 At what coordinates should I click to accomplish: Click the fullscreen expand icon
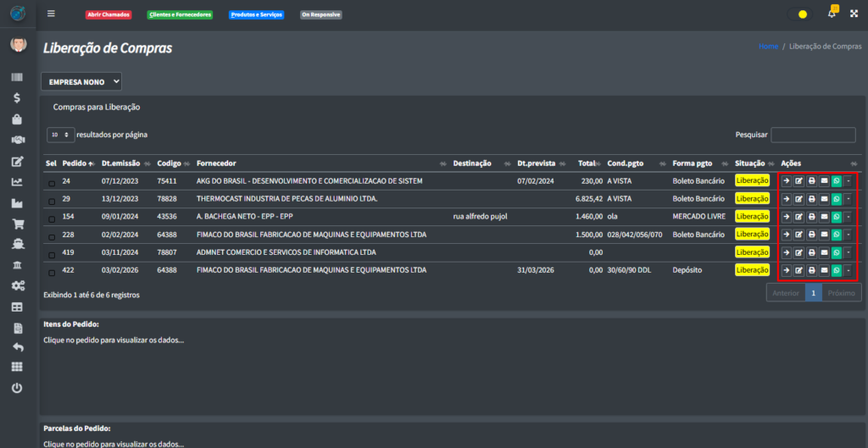854,14
